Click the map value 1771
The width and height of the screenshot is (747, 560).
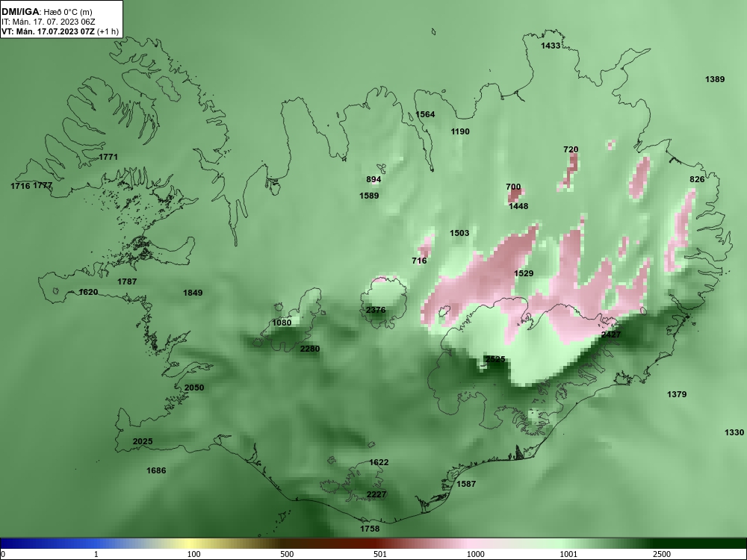point(108,157)
